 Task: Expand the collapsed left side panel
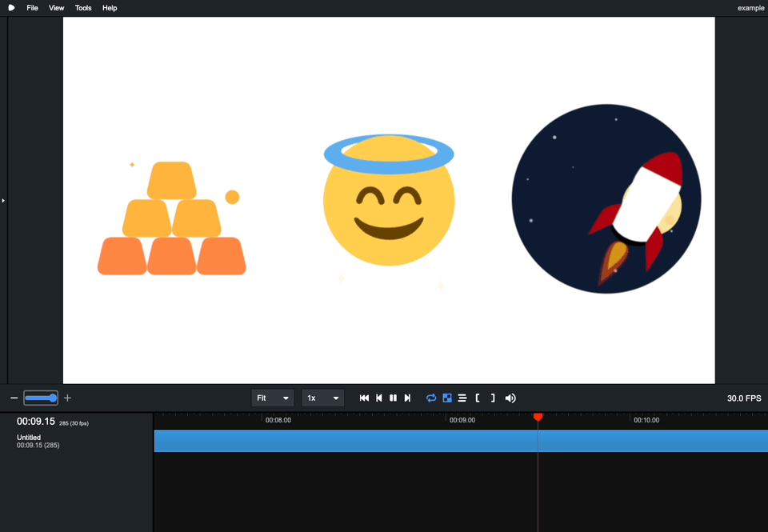coord(3,201)
